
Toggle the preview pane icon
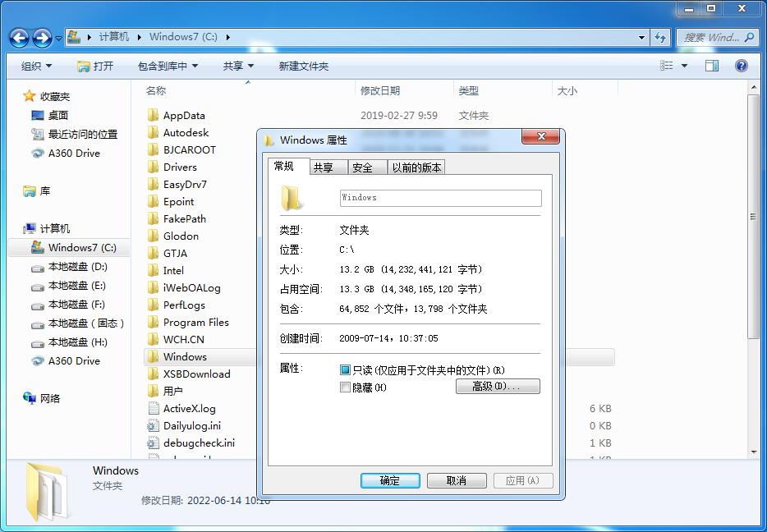coord(713,65)
